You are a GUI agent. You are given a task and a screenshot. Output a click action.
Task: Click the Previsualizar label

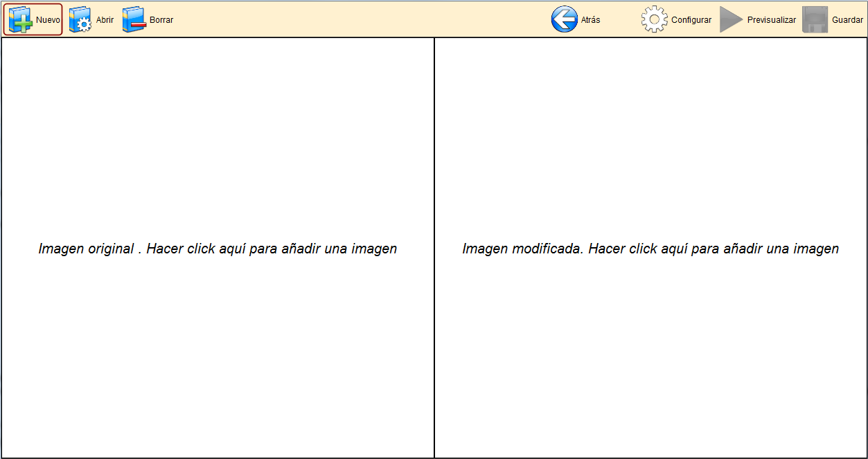(772, 20)
